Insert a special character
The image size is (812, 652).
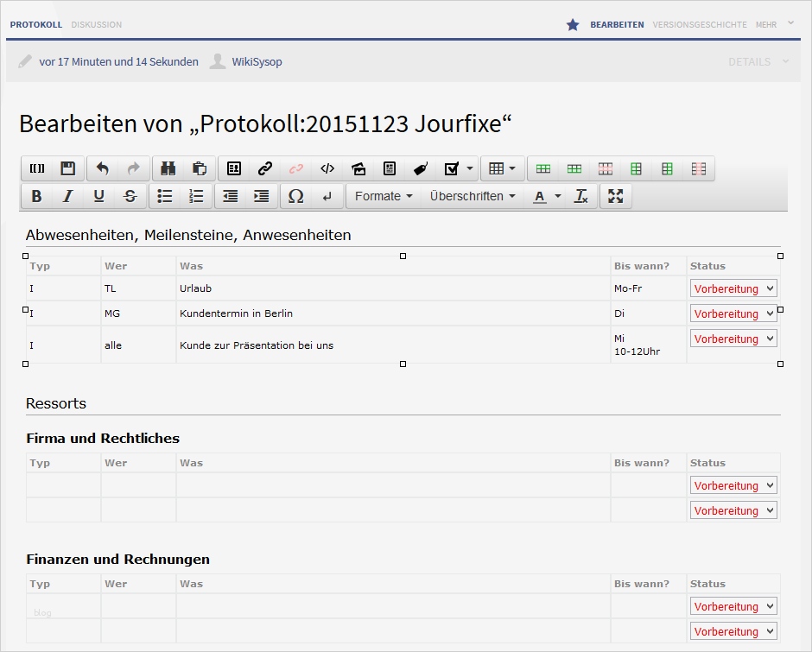(296, 196)
